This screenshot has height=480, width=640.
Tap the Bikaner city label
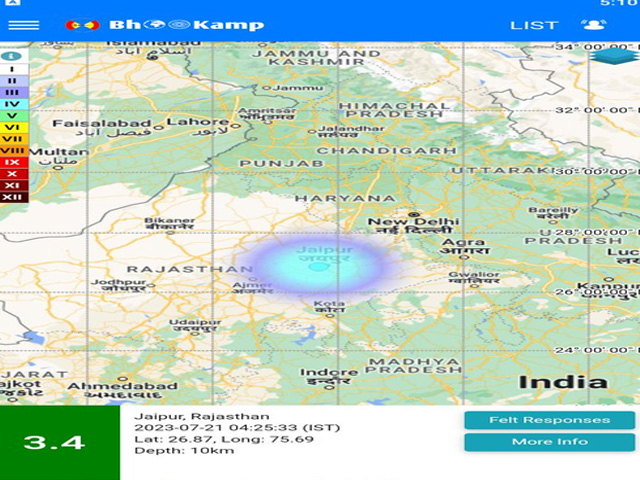(169, 223)
